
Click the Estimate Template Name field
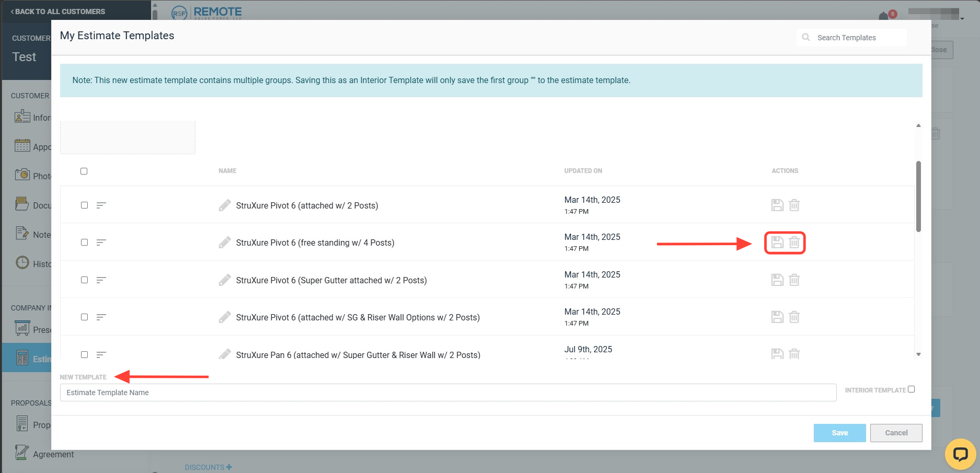point(448,393)
